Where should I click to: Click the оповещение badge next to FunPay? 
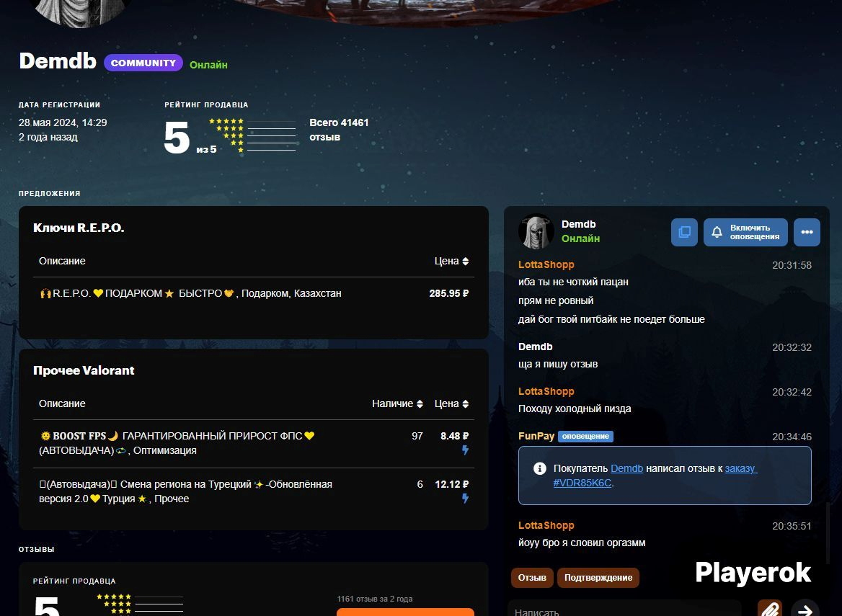[x=585, y=437]
